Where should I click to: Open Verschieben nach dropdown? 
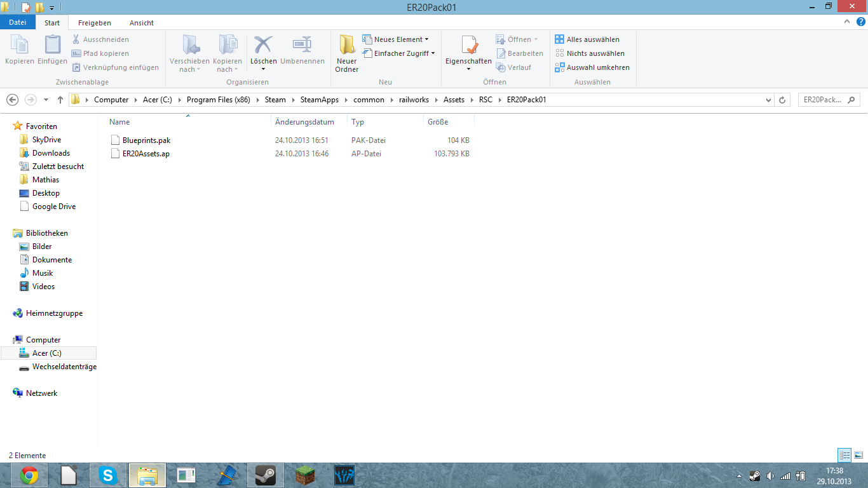click(x=189, y=53)
